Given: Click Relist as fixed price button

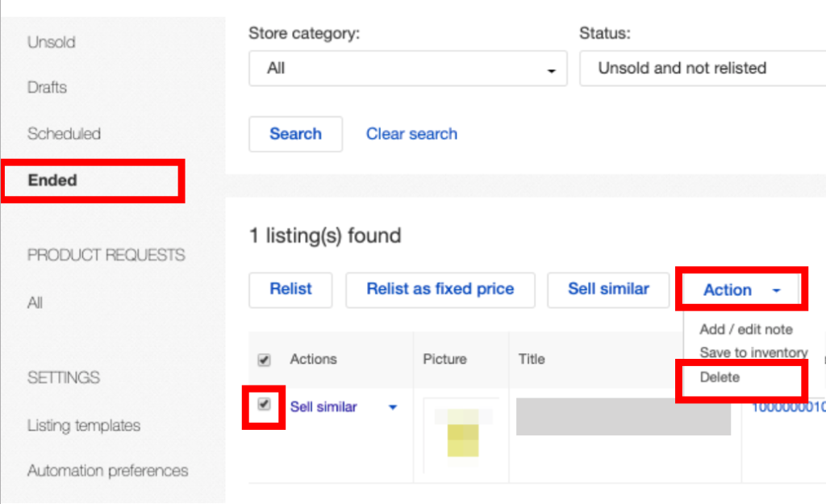Looking at the screenshot, I should 440,289.
